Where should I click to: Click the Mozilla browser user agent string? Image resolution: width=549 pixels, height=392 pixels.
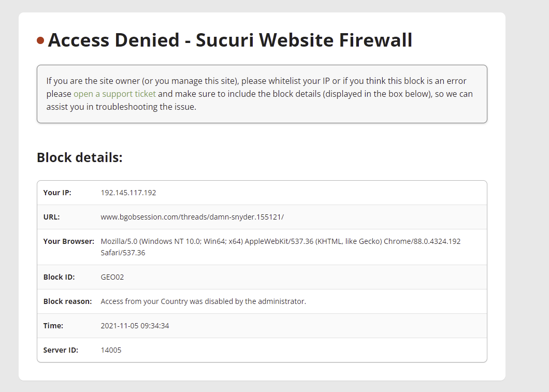(x=281, y=247)
